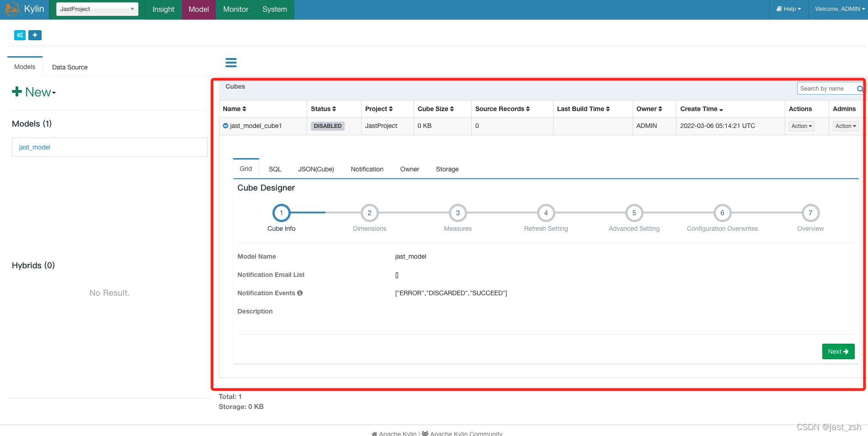This screenshot has height=436, width=868.
Task: Select the Owner tab
Action: (x=410, y=169)
